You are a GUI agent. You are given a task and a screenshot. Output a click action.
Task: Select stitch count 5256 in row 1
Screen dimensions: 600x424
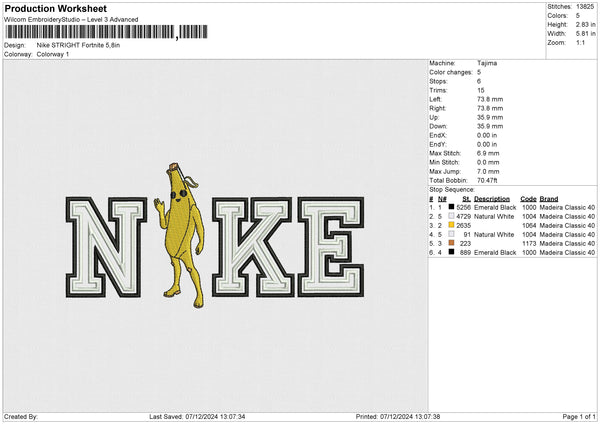coord(464,207)
